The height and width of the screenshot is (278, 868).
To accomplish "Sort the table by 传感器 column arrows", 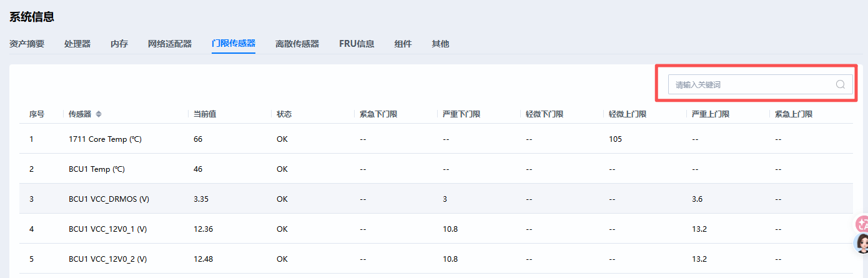I will (x=99, y=114).
